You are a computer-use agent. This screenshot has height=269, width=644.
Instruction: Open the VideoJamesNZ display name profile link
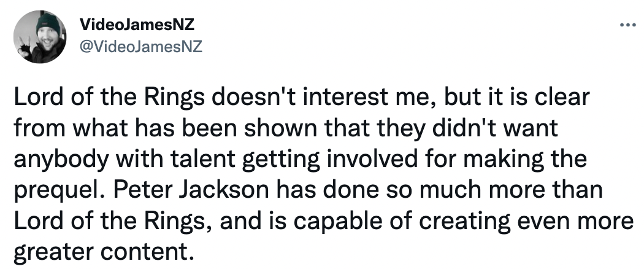coord(137,25)
